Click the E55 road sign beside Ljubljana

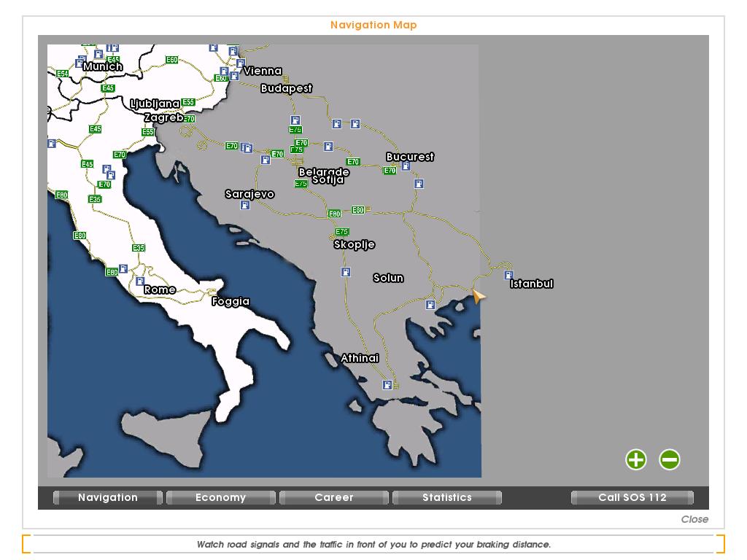coord(188,102)
